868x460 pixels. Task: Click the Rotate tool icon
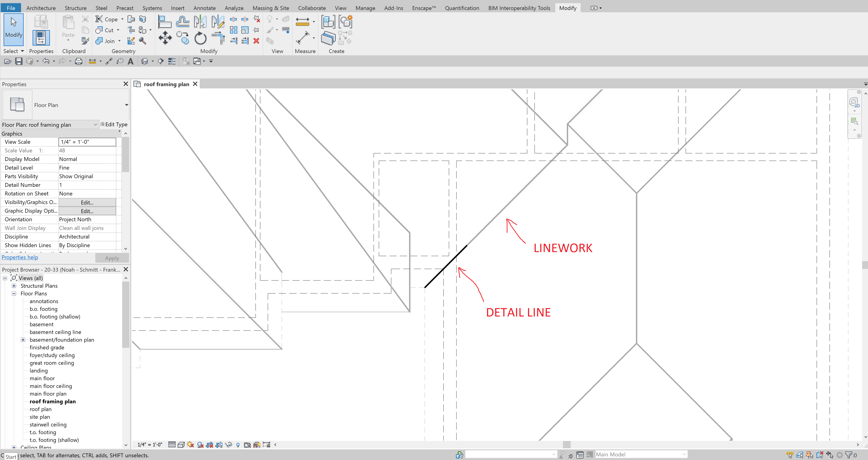tap(200, 38)
